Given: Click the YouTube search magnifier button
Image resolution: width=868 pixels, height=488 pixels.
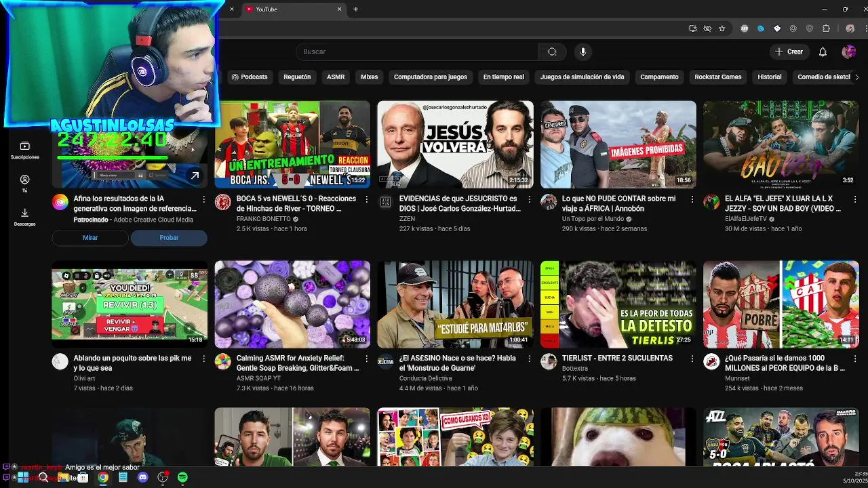Looking at the screenshot, I should pyautogui.click(x=552, y=52).
